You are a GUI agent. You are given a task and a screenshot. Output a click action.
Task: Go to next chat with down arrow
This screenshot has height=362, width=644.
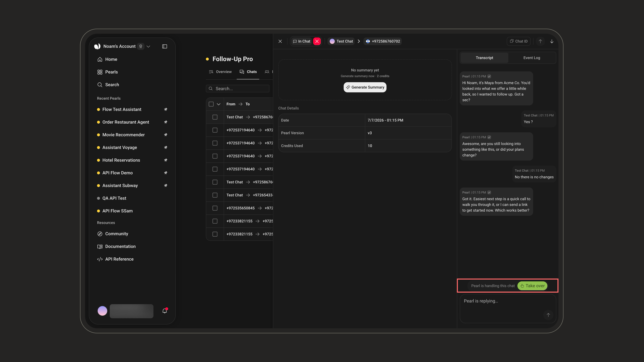point(552,41)
